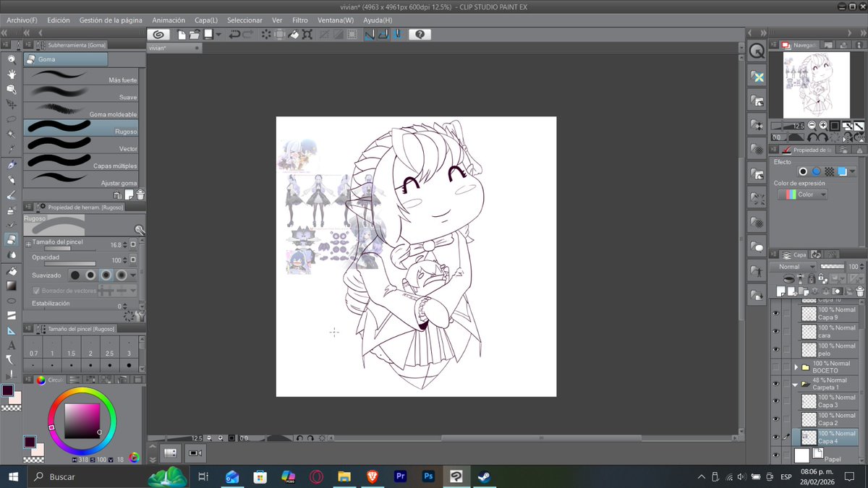Open the Ventana menu
Viewport: 868px width, 488px height.
click(336, 20)
